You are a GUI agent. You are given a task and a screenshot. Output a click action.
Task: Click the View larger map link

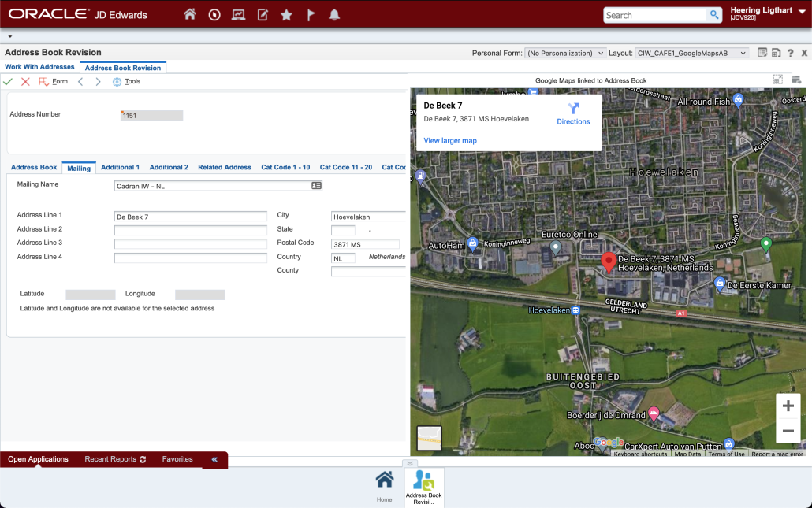[x=450, y=140]
